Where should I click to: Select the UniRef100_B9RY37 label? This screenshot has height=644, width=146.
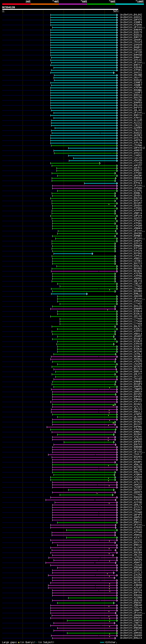[131, 37]
